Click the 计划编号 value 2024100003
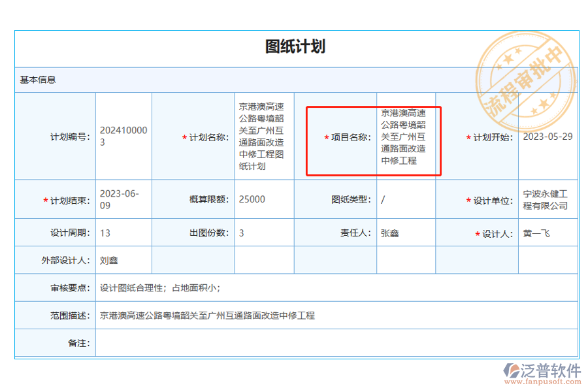The image size is (588, 392). (x=123, y=135)
